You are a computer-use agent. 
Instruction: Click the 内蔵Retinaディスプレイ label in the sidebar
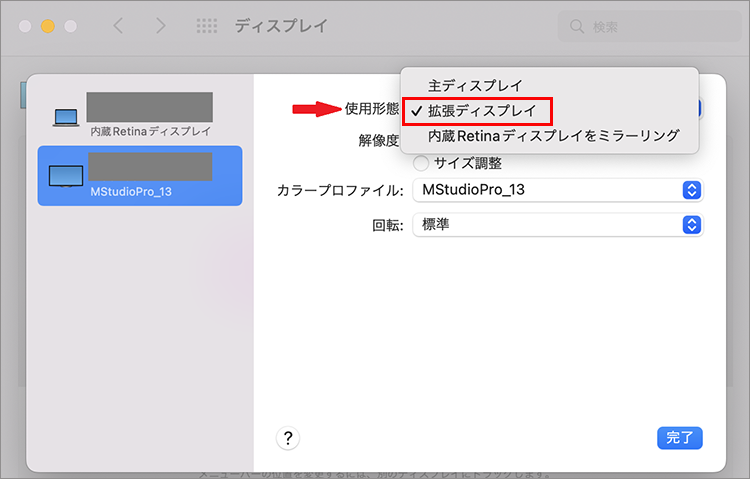pos(151,131)
